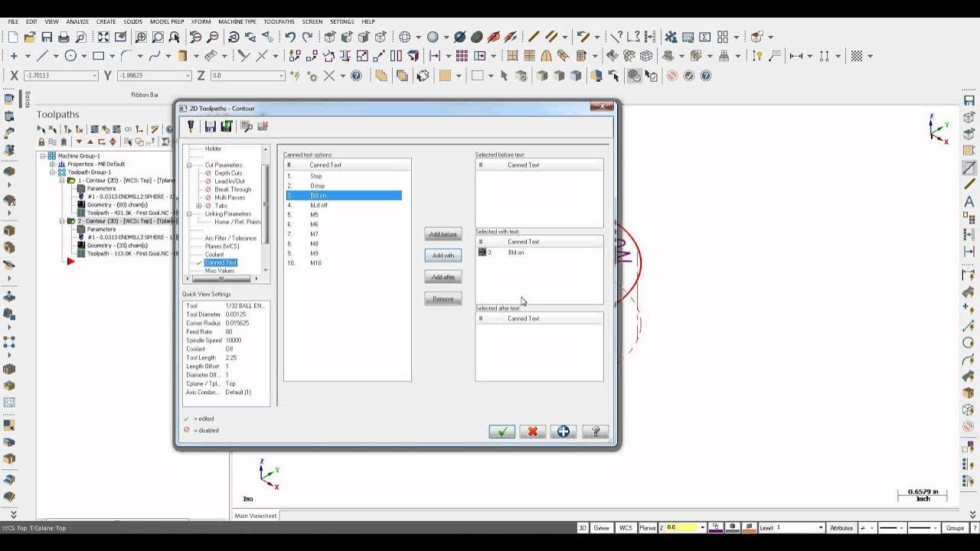This screenshot has width=980, height=551.
Task: Toggle the 3D mode button in status bar
Action: (583, 528)
